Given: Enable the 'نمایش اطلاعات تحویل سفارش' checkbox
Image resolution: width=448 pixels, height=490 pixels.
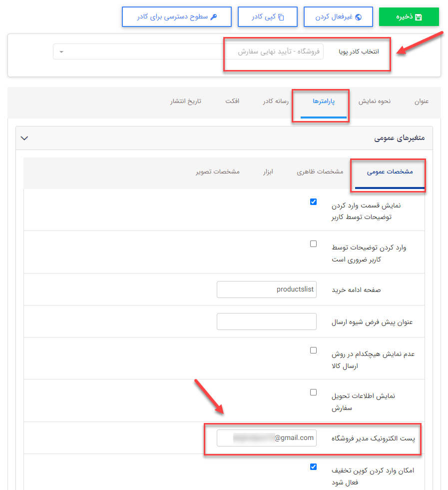Looking at the screenshot, I should point(313,392).
